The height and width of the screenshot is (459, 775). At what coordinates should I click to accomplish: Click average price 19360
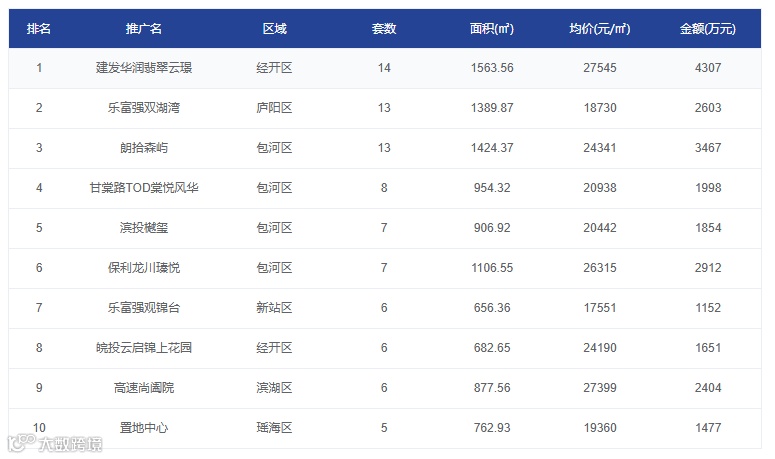pyautogui.click(x=600, y=428)
